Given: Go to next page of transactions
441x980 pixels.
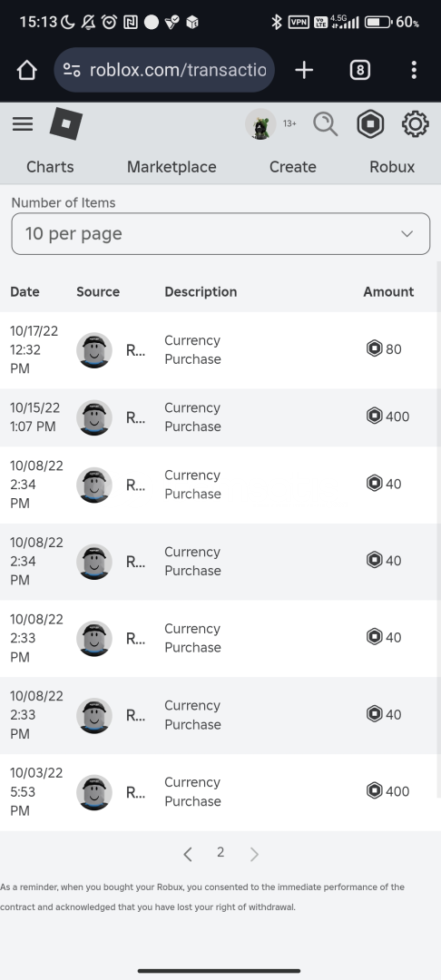Looking at the screenshot, I should [x=254, y=854].
